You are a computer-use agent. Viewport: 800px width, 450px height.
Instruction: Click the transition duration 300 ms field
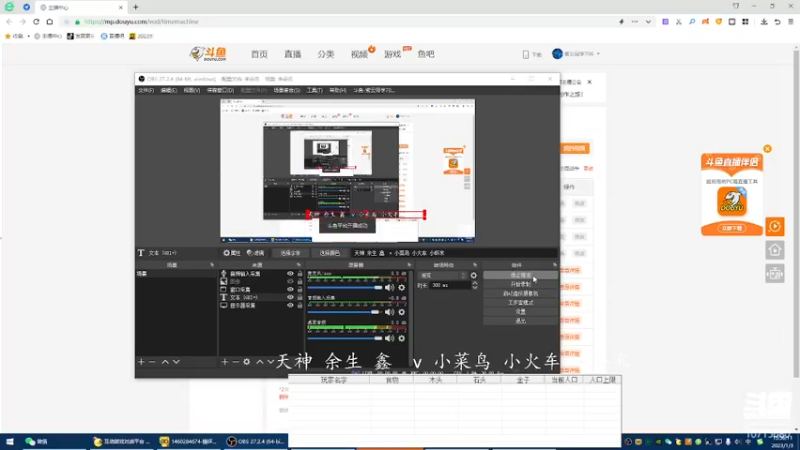pos(451,286)
